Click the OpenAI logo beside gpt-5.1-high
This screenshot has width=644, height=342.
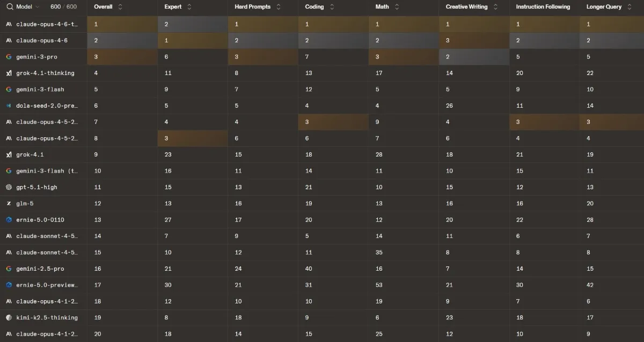coord(9,187)
